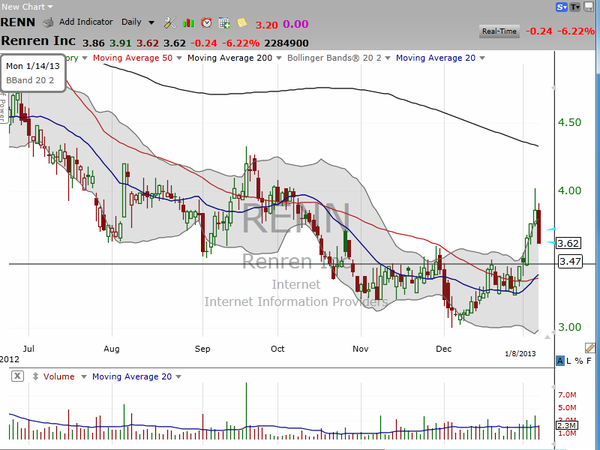
Task: Click the printer icon beside RENN
Action: pyautogui.click(x=48, y=23)
